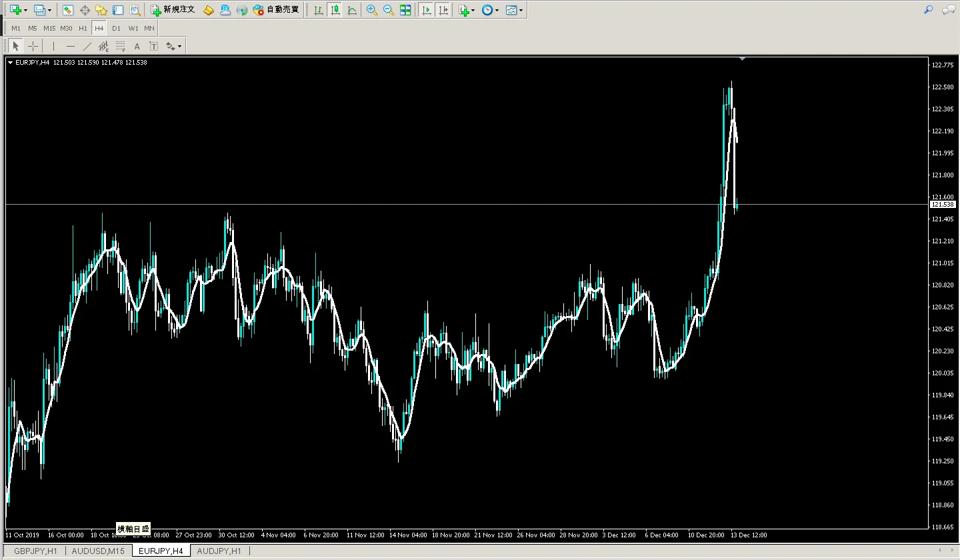Viewport: 960px width, 560px height.
Task: Switch chart to line chart display
Action: click(352, 10)
